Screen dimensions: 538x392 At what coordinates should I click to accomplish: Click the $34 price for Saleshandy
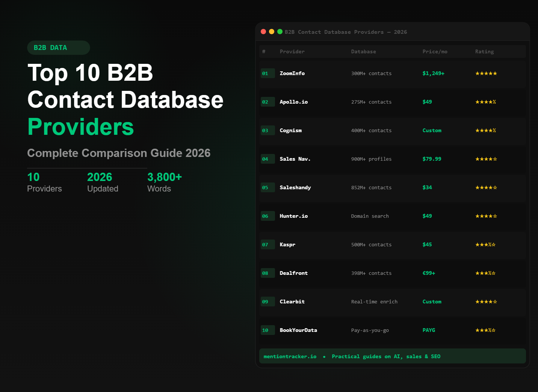click(428, 188)
